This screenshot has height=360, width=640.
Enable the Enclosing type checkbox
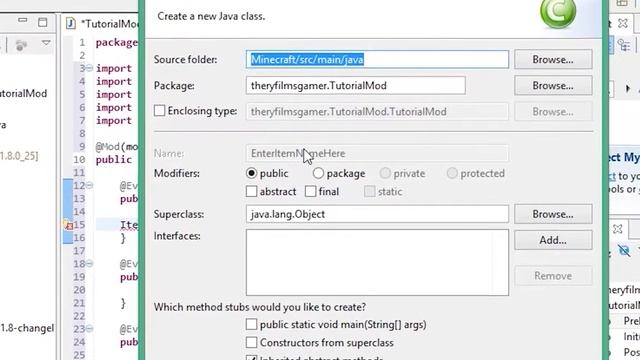160,111
